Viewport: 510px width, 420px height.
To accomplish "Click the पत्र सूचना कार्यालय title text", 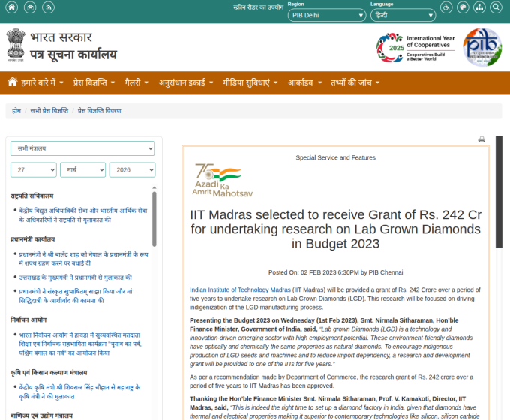I will (73, 55).
